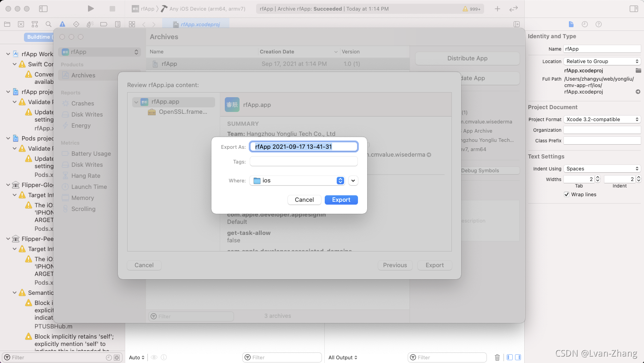Select Hang Rate in Organizer sidebar
The image size is (644, 363).
point(86,176)
